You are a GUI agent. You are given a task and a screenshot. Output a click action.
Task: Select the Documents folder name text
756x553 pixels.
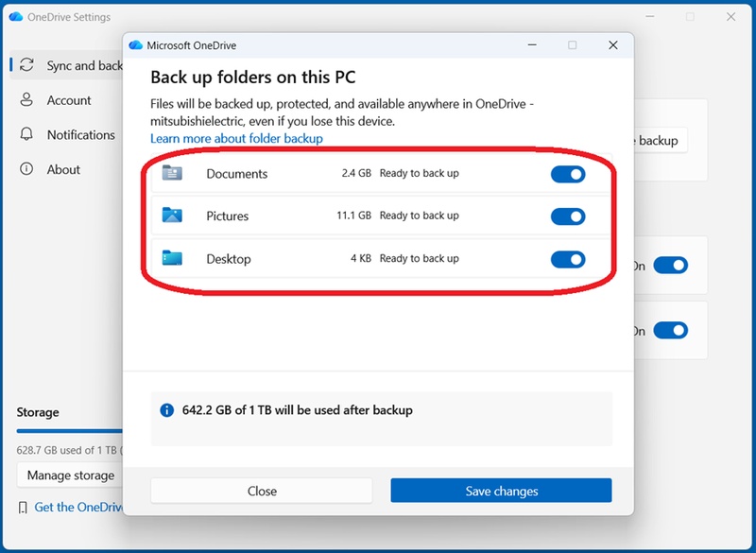click(x=237, y=174)
